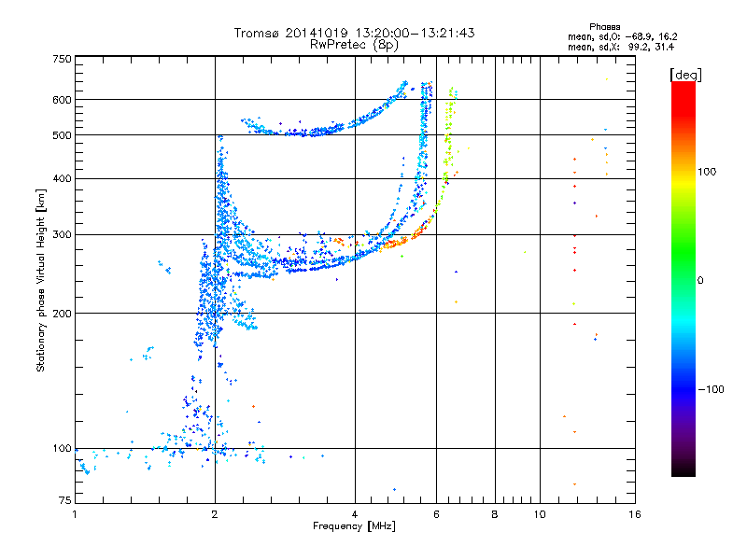This screenshot has width=747, height=560.
Task: Click the 'Frequency [MHz]' axis title
Action: 354,525
